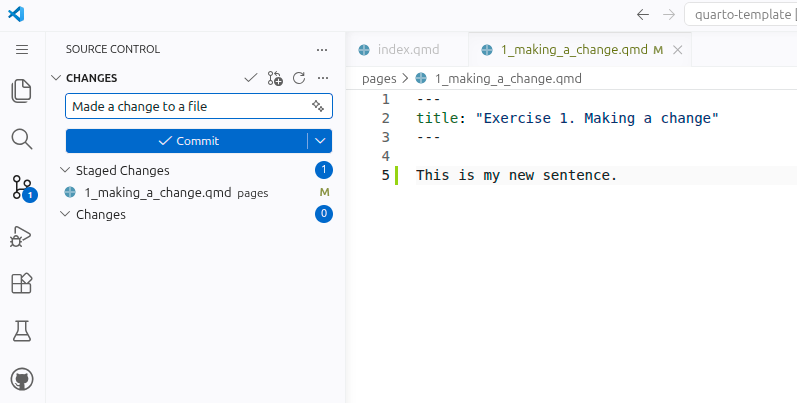Viewport: 797px width, 403px height.
Task: Click the VS Code logo icon
Action: click(x=16, y=14)
